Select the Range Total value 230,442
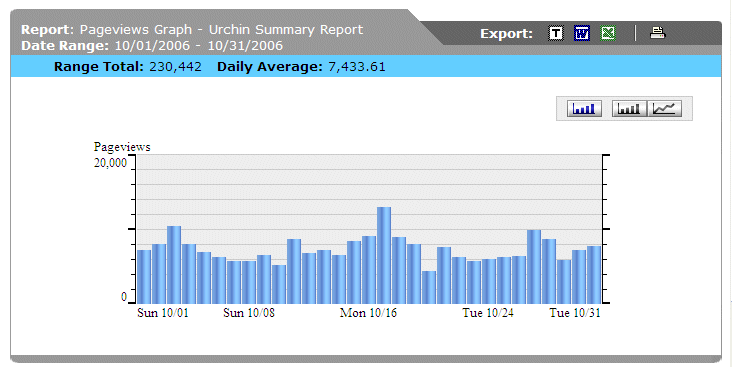Image resolution: width=732 pixels, height=367 pixels. click(176, 67)
